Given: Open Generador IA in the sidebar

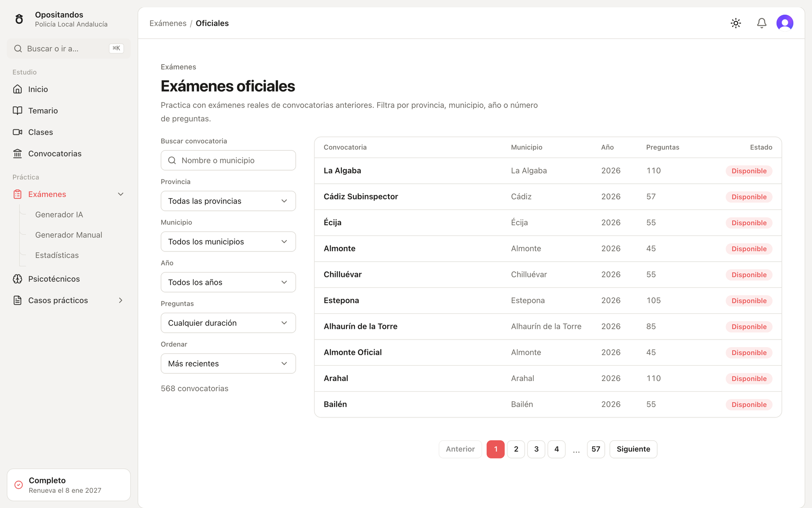Looking at the screenshot, I should click(x=59, y=215).
